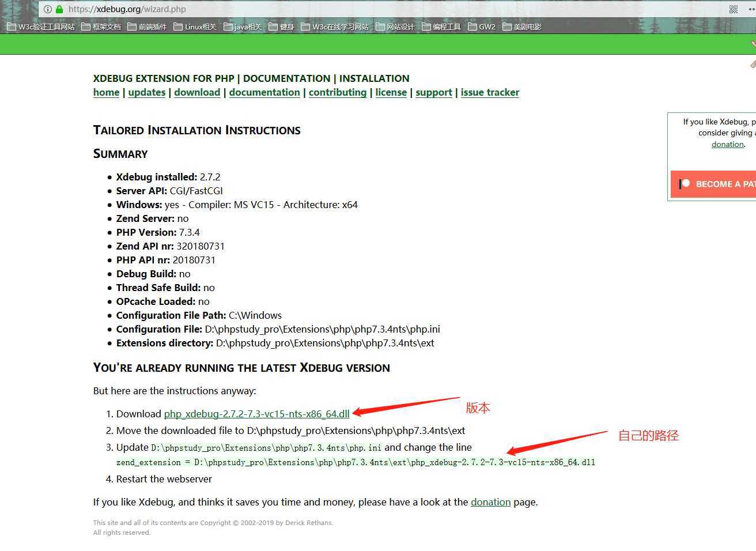Open the W3c验证工具网站 bookmark folder
The width and height of the screenshot is (756, 551).
41,27
